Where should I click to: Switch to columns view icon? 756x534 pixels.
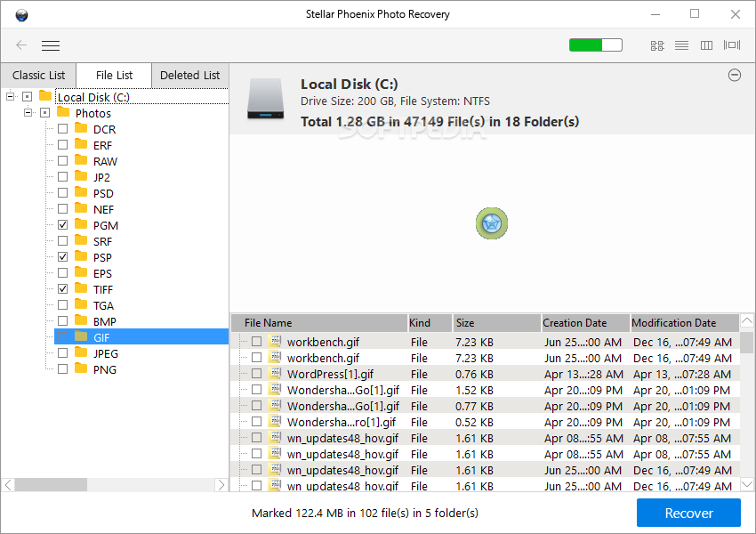706,45
